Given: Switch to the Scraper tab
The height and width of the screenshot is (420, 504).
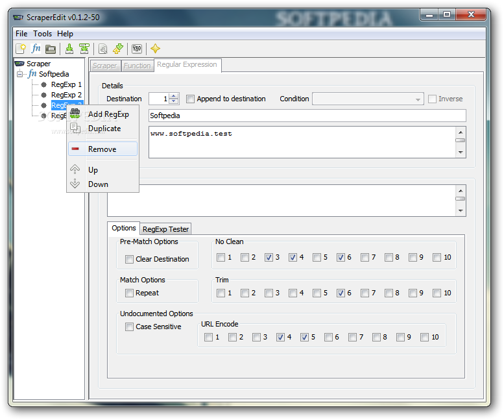Looking at the screenshot, I should click(x=105, y=66).
